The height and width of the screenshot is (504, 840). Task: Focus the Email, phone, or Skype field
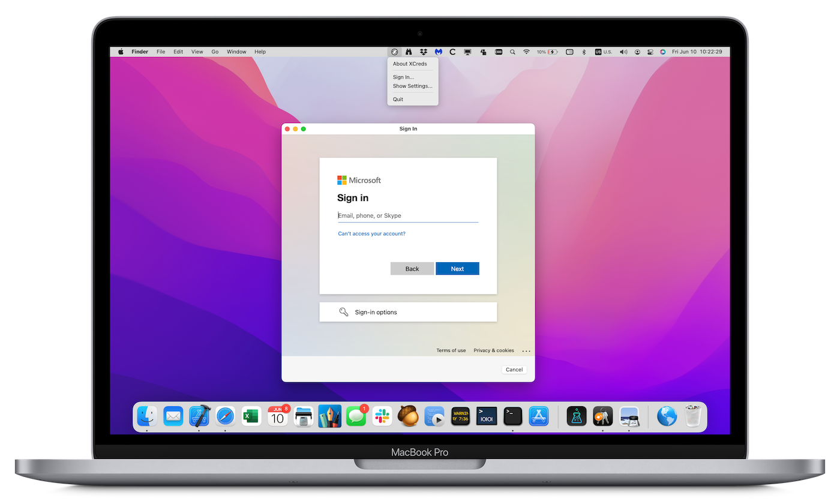click(408, 215)
